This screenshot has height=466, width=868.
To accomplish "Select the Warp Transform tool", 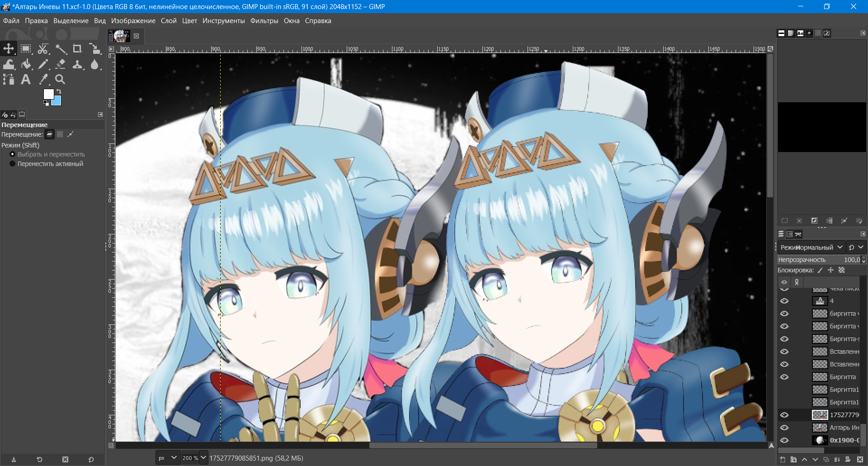I will pyautogui.click(x=9, y=64).
